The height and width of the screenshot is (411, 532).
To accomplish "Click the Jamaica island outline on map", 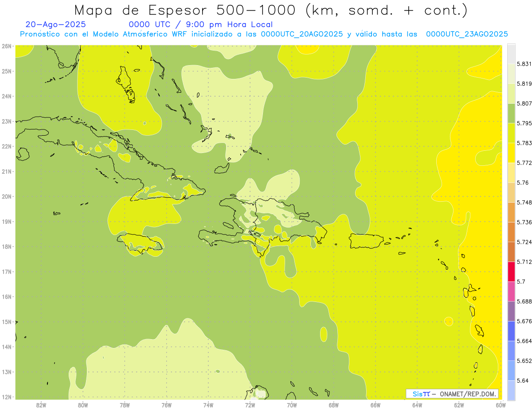I will pos(141,244).
